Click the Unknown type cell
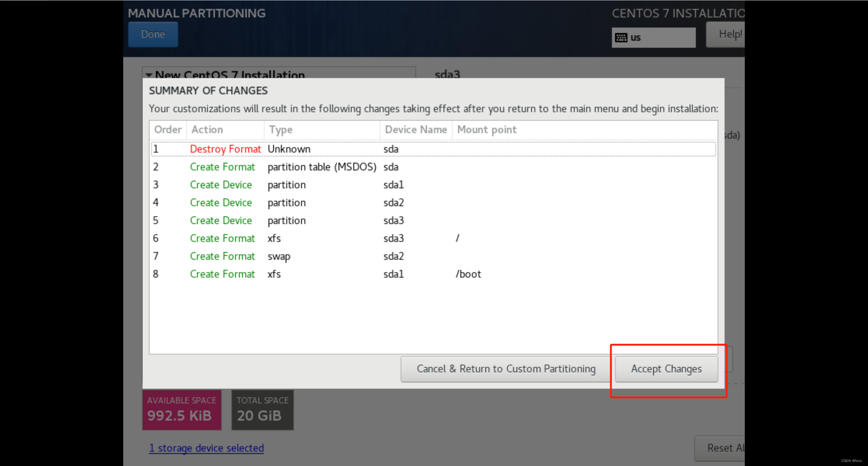 pyautogui.click(x=289, y=149)
